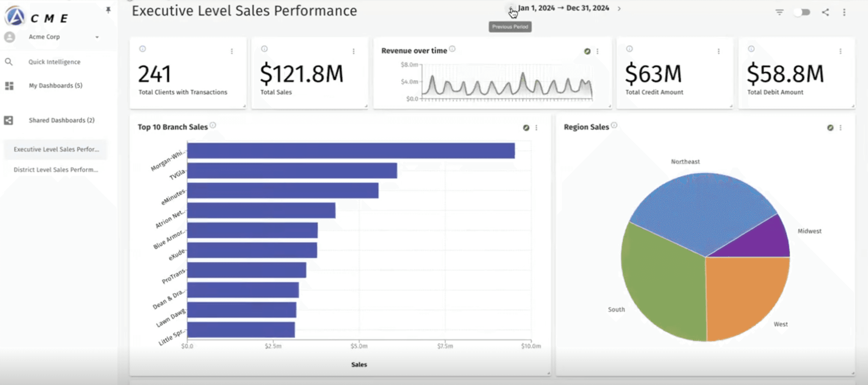868x385 pixels.
Task: Expand the Acme Corp account dropdown
Action: [97, 37]
